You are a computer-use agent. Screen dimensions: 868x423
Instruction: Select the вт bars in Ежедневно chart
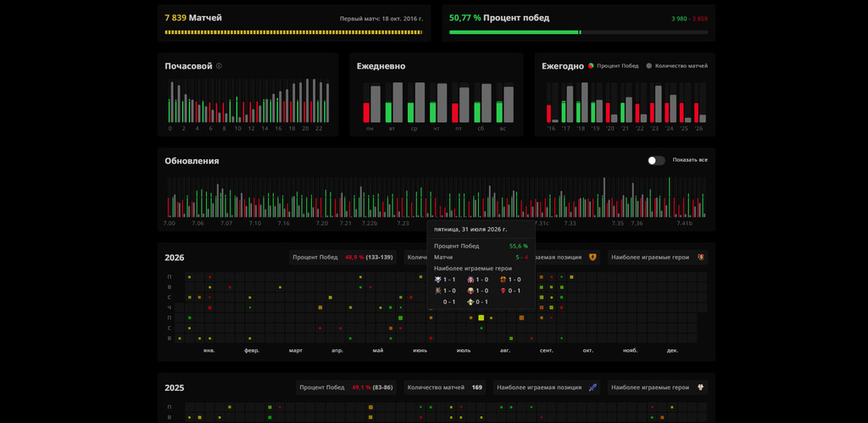coord(393,103)
